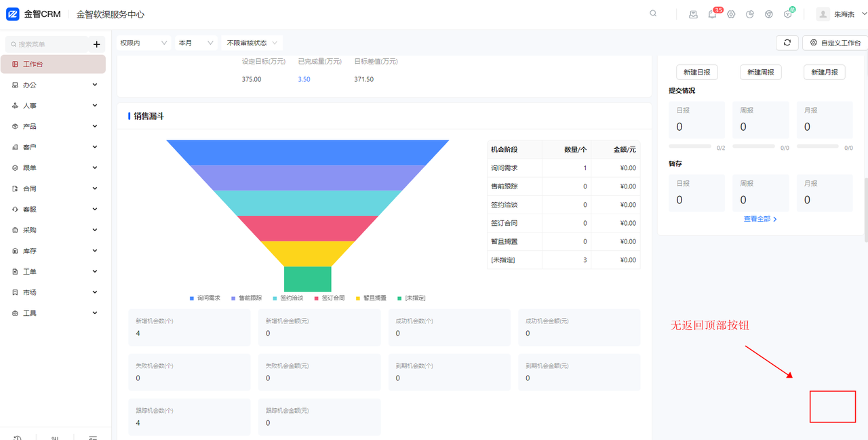Click the 371.50 target gap value

(363, 79)
